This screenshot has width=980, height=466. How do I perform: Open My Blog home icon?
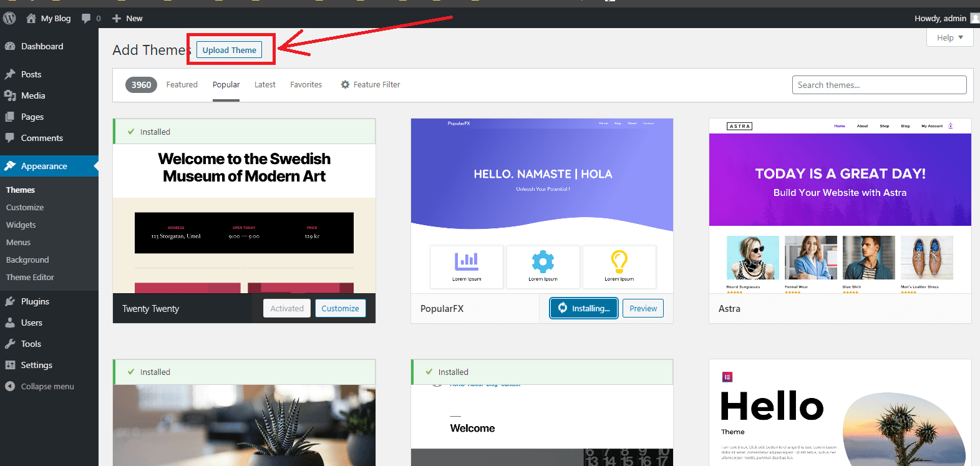pos(31,18)
